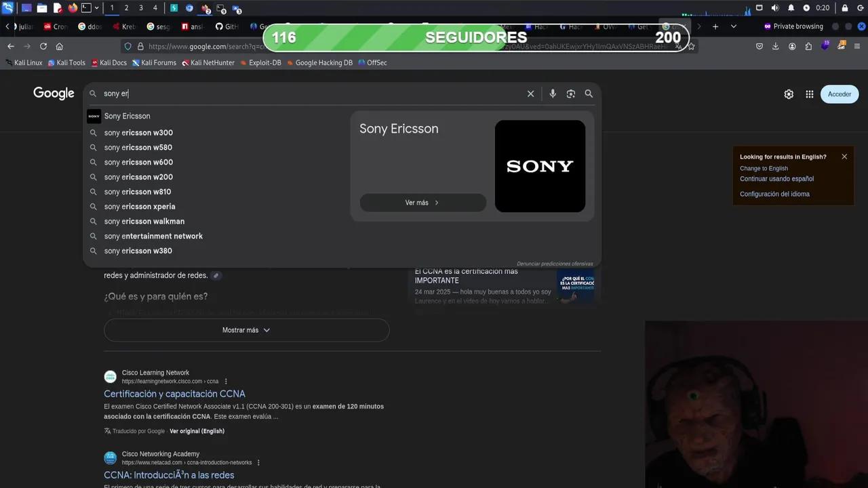Expand the list all tabs dropdown

click(734, 26)
